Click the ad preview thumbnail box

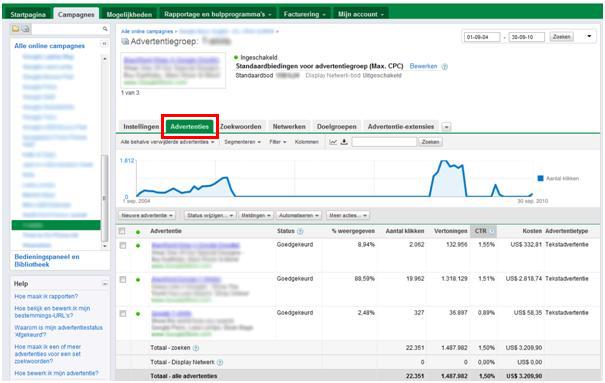(x=173, y=71)
